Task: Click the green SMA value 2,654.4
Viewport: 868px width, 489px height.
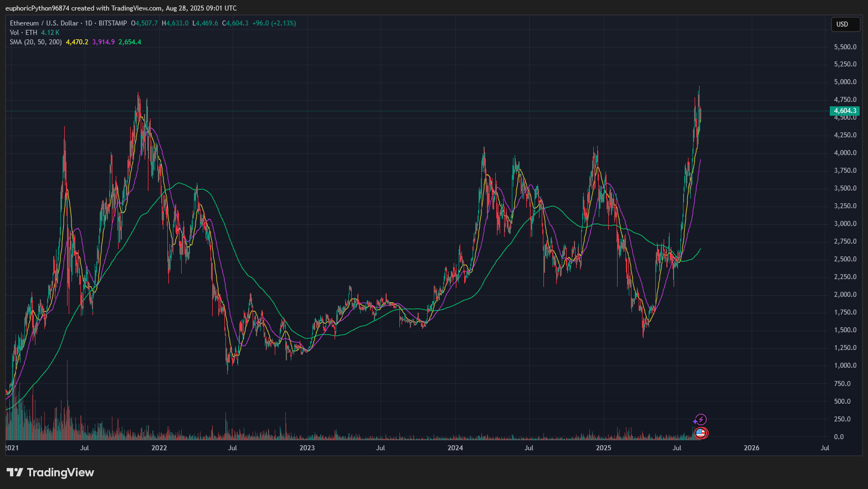Action: pyautogui.click(x=130, y=42)
